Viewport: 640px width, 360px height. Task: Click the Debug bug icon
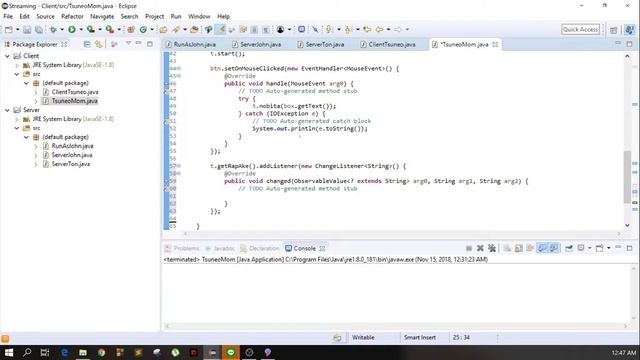tap(53, 29)
